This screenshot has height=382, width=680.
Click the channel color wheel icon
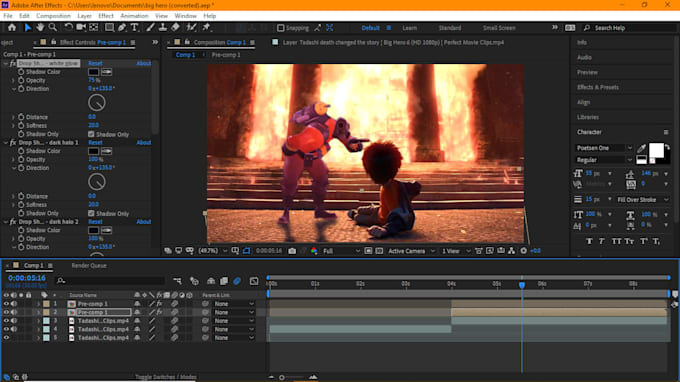pyautogui.click(x=314, y=251)
